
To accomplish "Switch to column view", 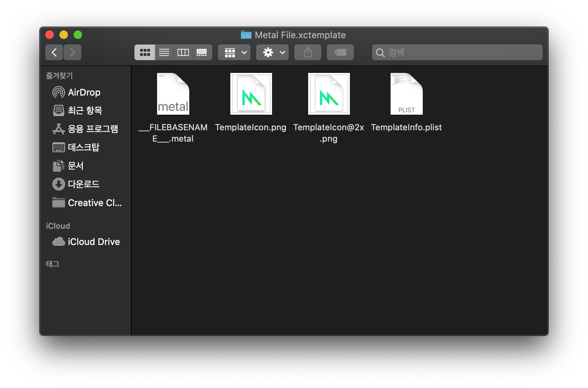I will tap(183, 52).
